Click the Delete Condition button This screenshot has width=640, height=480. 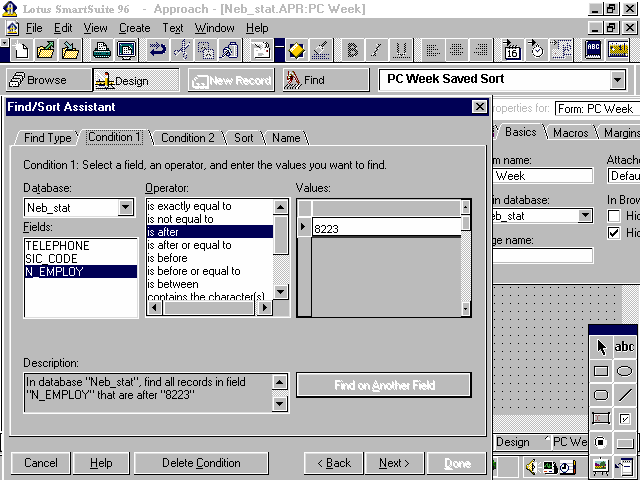[201, 463]
